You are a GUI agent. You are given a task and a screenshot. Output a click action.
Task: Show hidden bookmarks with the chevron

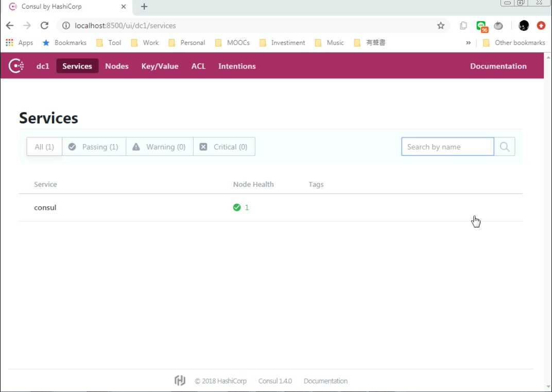coord(468,43)
